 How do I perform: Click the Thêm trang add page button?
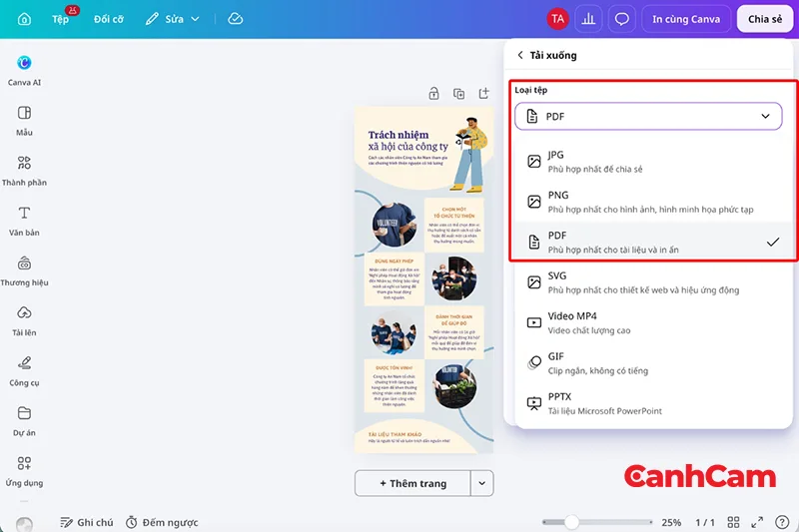[x=412, y=483]
